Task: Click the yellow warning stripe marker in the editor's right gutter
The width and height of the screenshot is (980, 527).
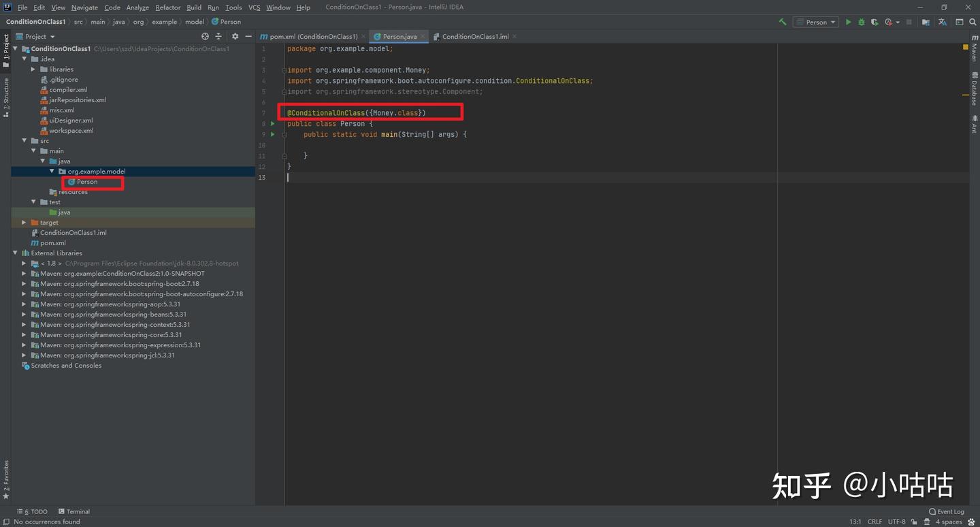Action: point(965,95)
